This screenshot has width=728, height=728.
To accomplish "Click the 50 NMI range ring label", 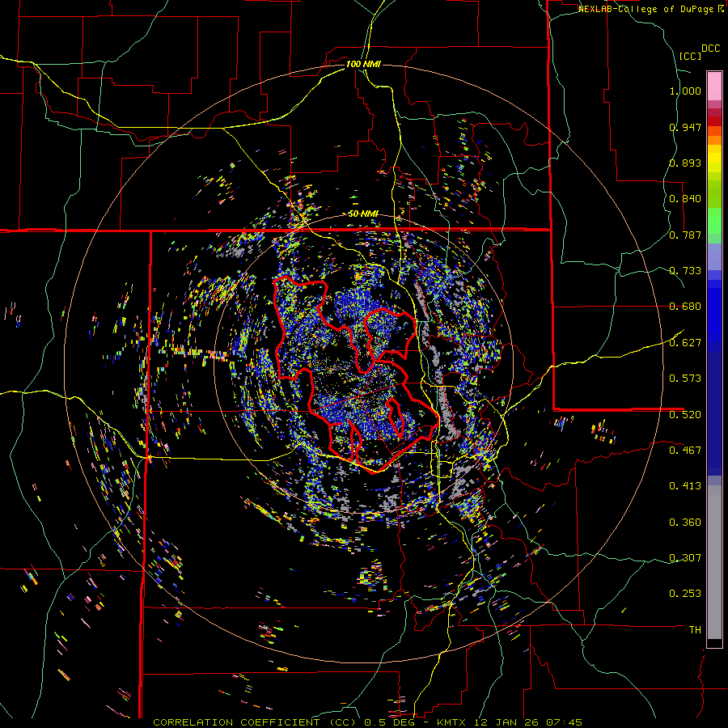I will [363, 214].
